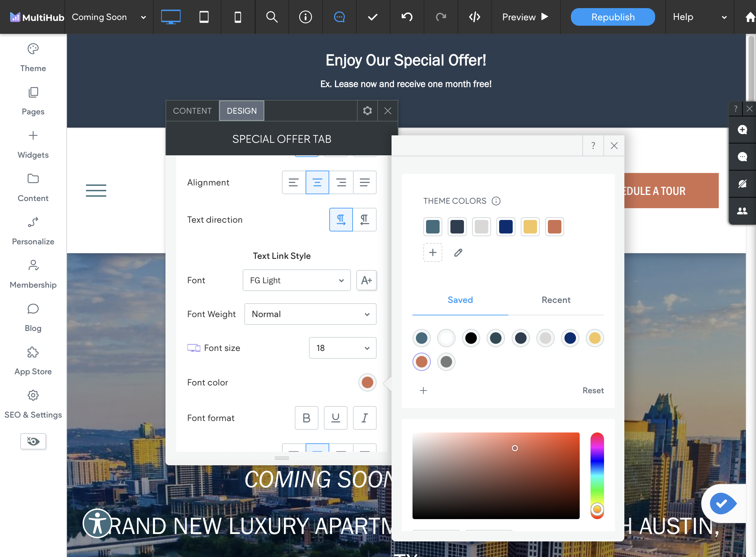The width and height of the screenshot is (756, 557).
Task: Set alignment to justify
Action: 365,182
